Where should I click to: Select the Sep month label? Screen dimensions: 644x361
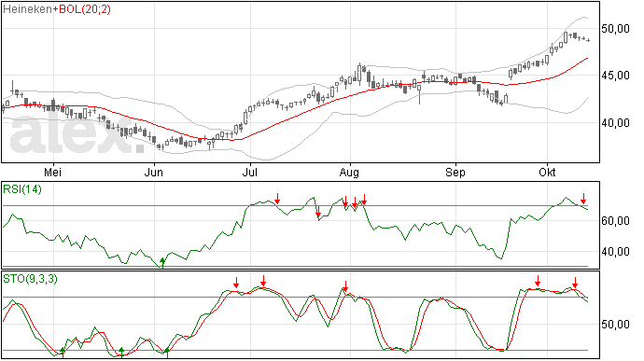(x=455, y=173)
